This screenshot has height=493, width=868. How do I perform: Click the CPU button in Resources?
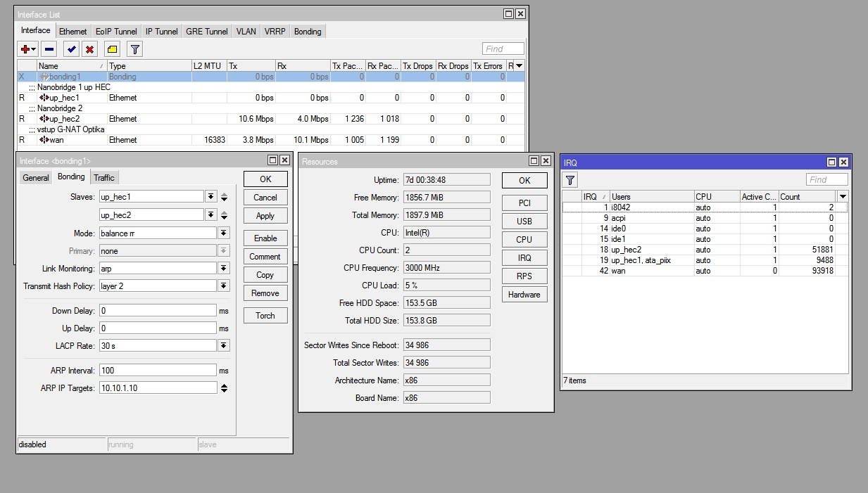524,239
